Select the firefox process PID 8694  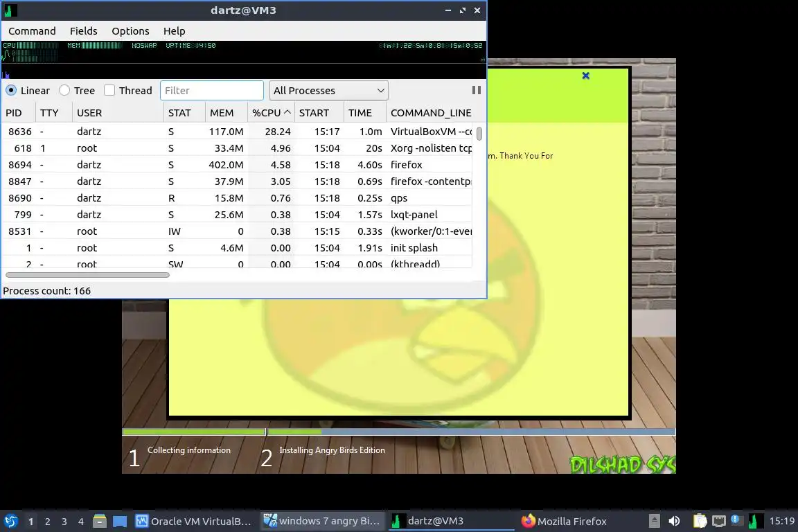(x=237, y=165)
